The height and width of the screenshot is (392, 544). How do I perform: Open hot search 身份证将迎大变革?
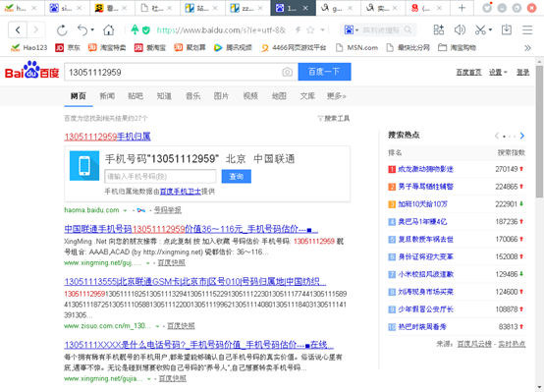click(425, 257)
